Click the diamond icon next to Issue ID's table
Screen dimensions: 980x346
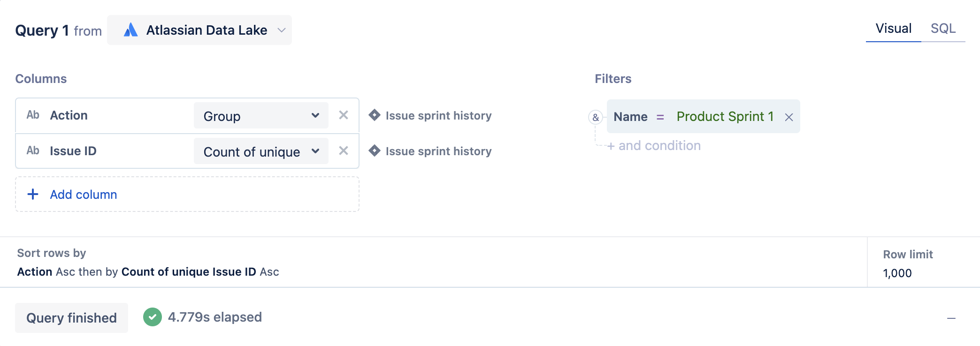click(x=375, y=150)
